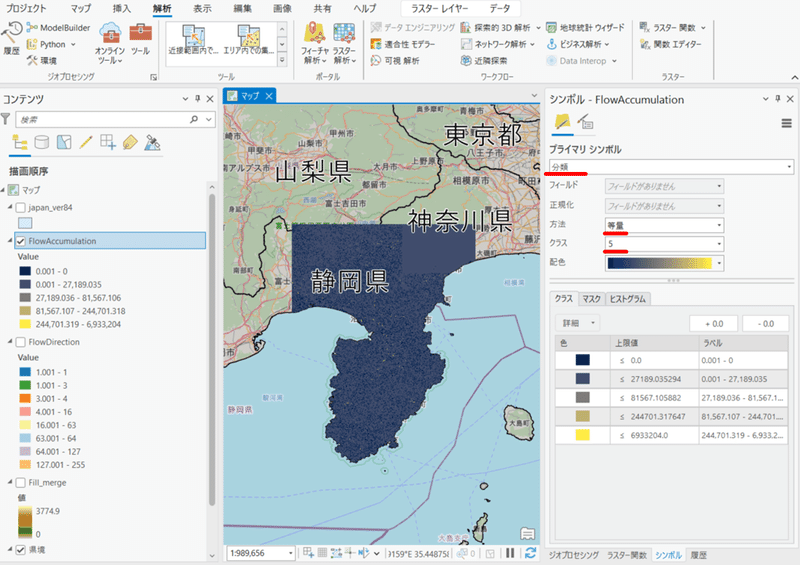Switch to ラスター関数 pane tab at bottom

point(627,555)
